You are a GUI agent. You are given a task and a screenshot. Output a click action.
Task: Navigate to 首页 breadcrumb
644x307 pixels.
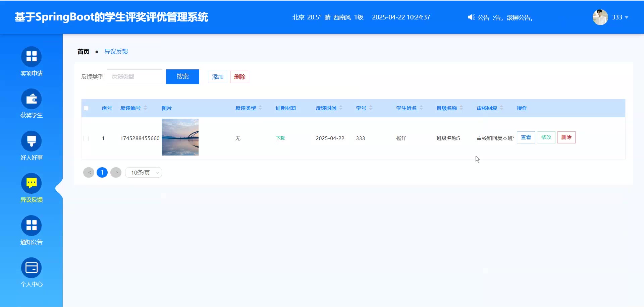pos(83,52)
